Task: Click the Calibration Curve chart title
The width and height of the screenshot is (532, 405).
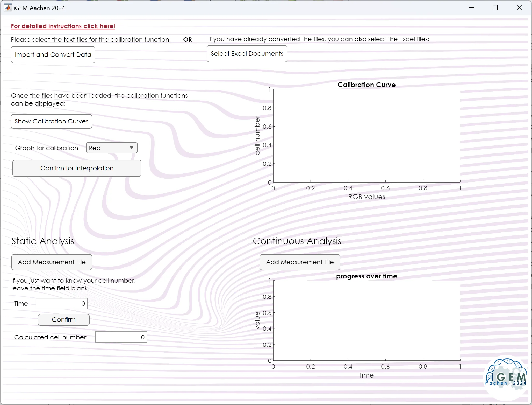Action: coord(366,85)
